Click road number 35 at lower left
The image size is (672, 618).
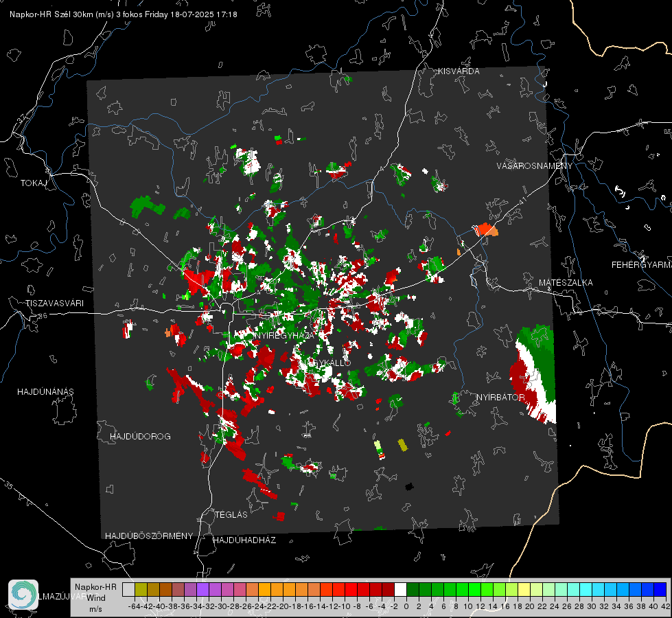(9, 486)
